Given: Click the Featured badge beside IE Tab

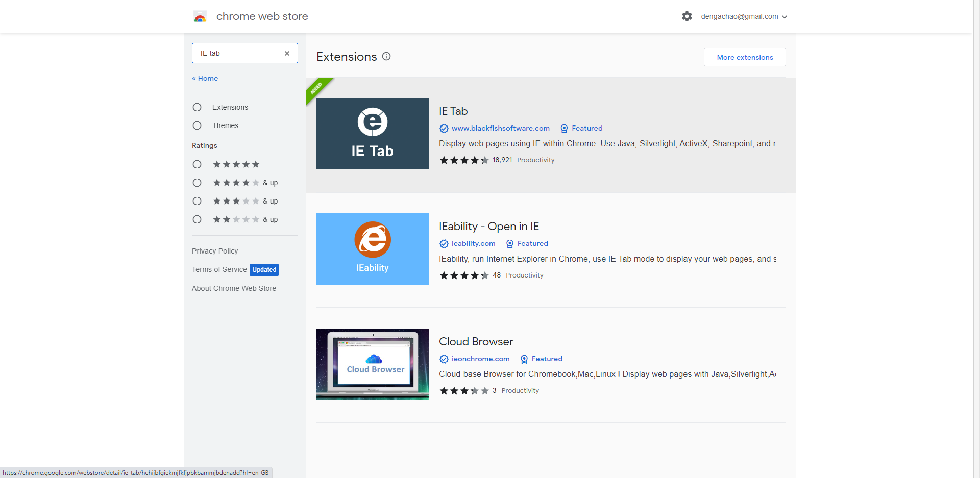Looking at the screenshot, I should coord(581,129).
